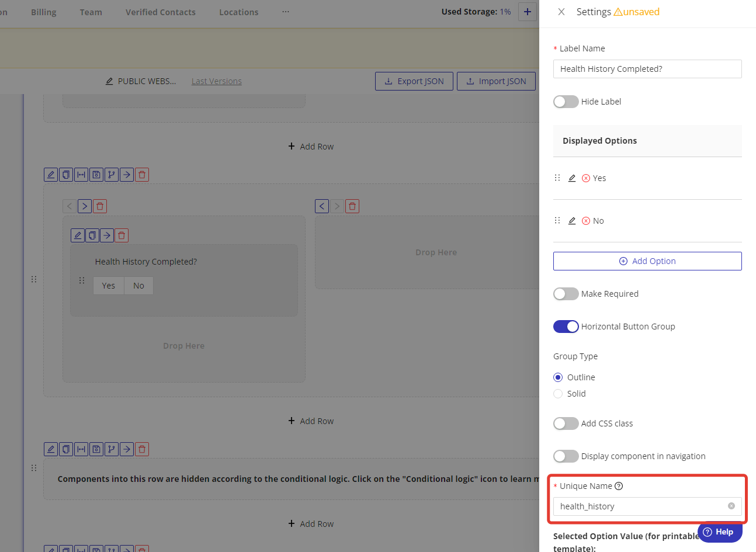756x552 pixels.
Task: Toggle the Hide Label switch
Action: click(x=566, y=102)
